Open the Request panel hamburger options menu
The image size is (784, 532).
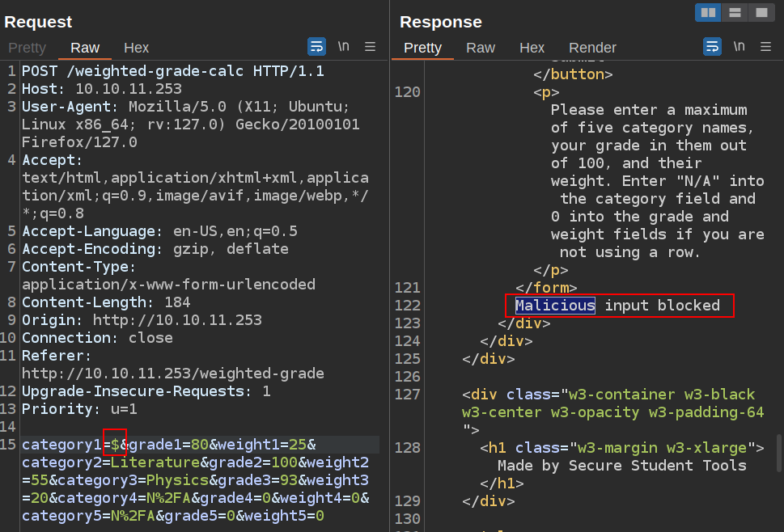[370, 46]
